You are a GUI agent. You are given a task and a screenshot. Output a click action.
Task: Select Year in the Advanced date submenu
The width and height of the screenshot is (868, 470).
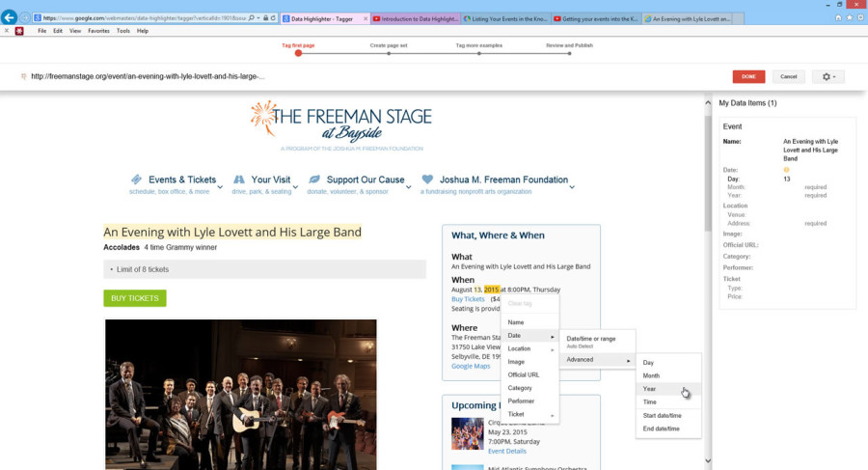click(x=668, y=389)
